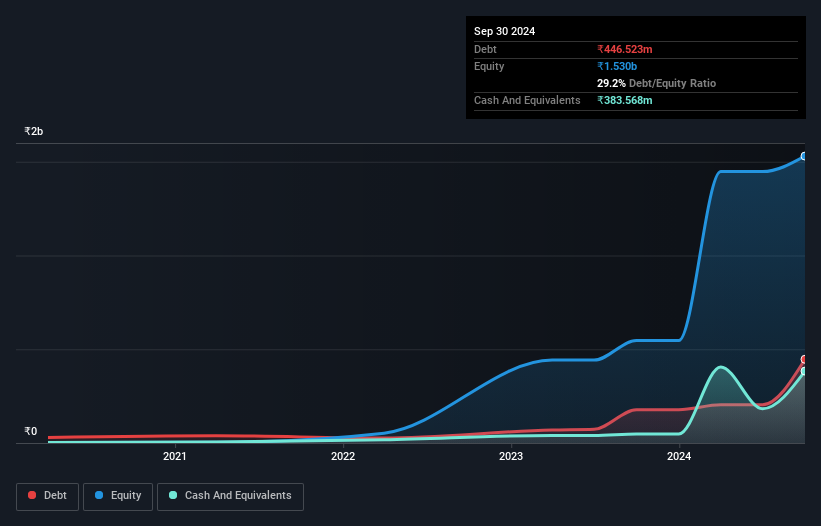Click the blue Equity legend dot
This screenshot has width=821, height=526.
click(99, 495)
